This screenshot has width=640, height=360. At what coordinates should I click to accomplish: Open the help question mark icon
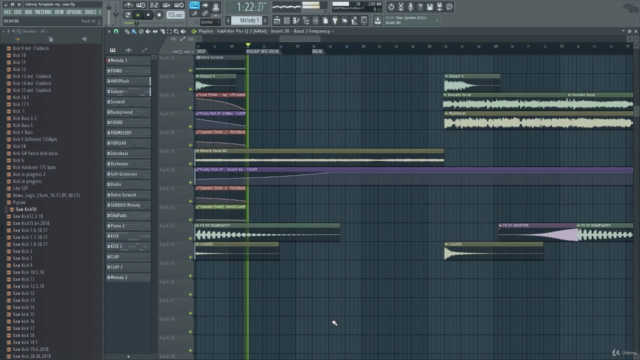420,7
